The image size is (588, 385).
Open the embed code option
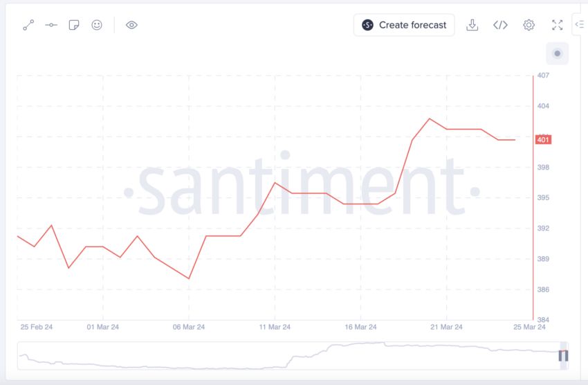click(500, 25)
